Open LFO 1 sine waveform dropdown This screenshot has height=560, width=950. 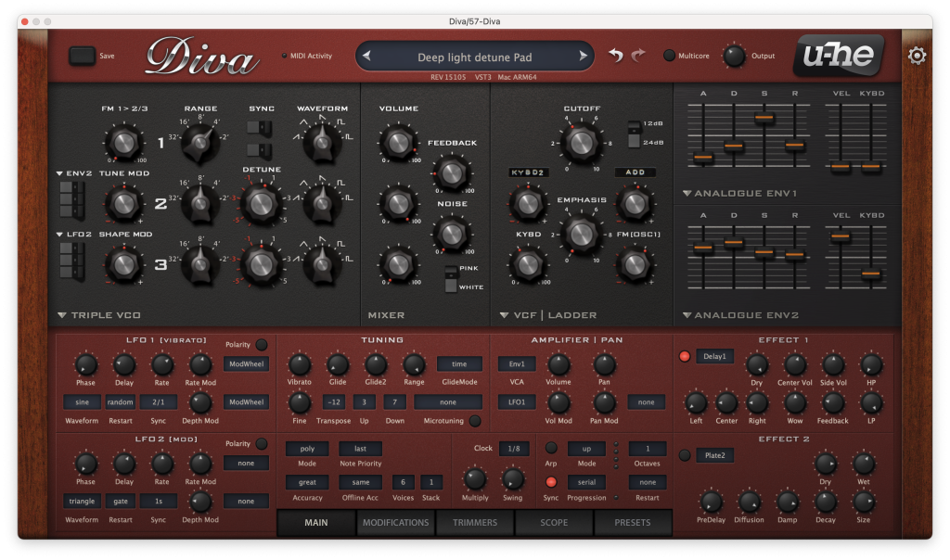[82, 402]
